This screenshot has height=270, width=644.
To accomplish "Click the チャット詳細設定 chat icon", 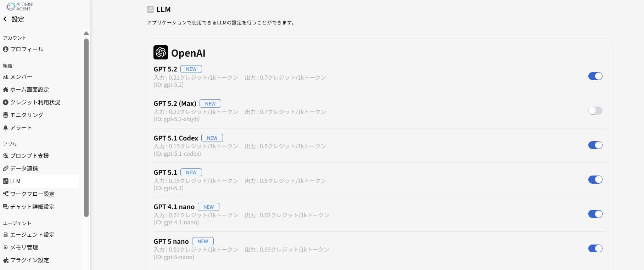I will (x=6, y=207).
